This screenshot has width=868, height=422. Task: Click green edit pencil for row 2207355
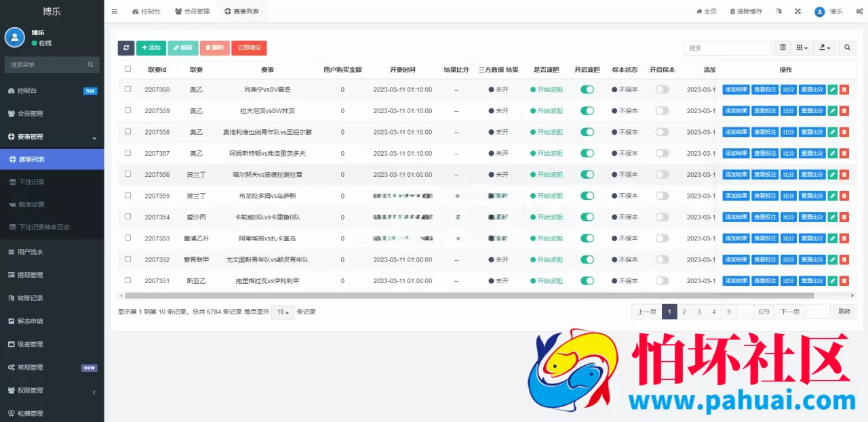(833, 196)
